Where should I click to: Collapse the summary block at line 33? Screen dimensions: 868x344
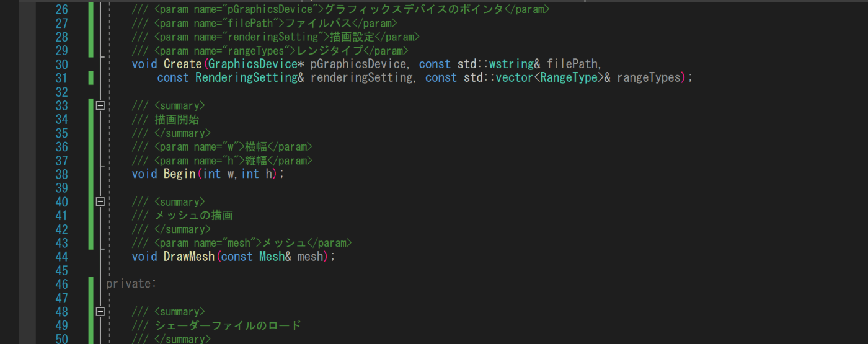coord(100,105)
